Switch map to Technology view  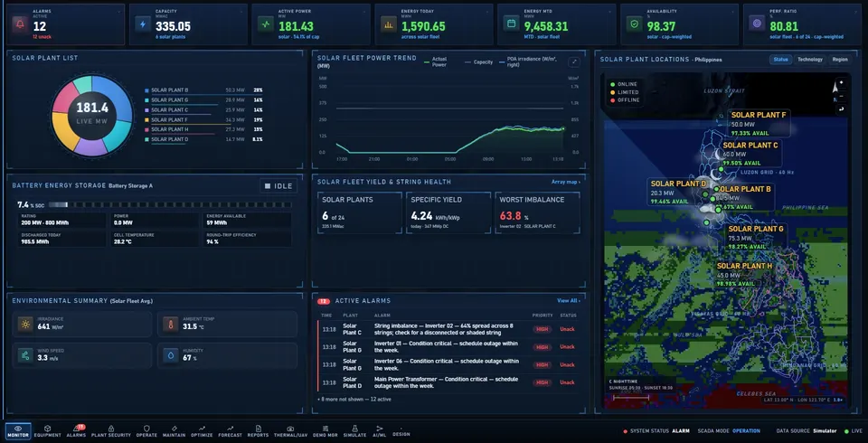click(x=810, y=60)
